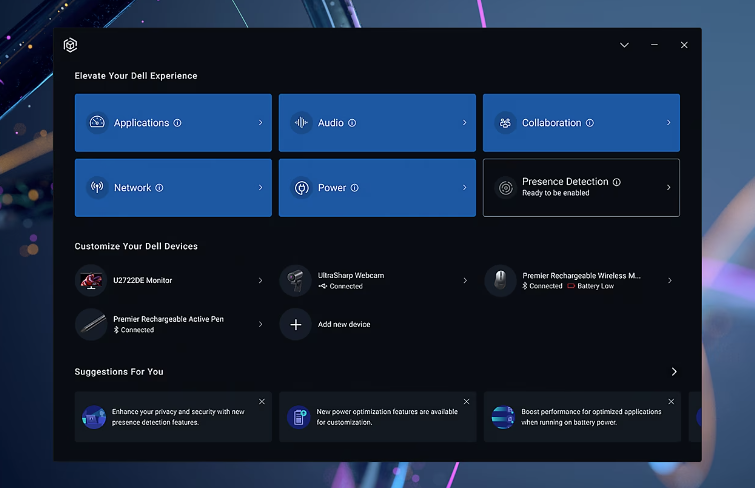Click the mouse Bluetooth Connected icon
Screen dimensions: 755x488
pos(525,286)
